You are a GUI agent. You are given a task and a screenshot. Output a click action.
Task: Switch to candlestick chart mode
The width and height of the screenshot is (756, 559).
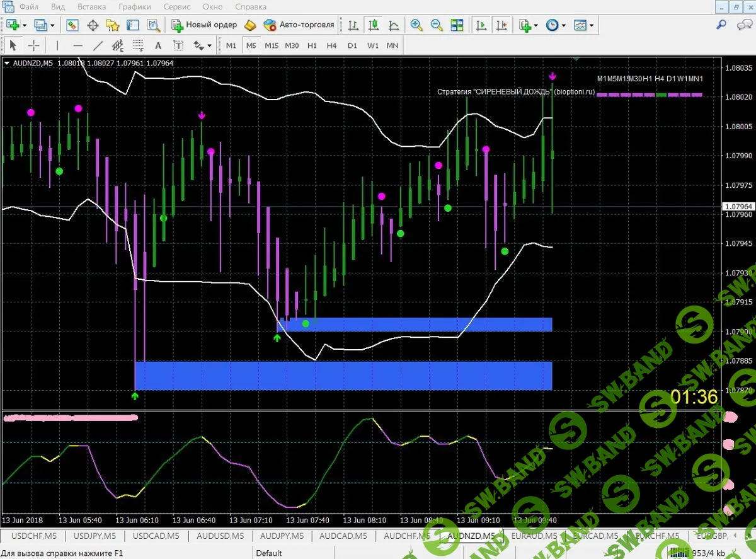(374, 25)
